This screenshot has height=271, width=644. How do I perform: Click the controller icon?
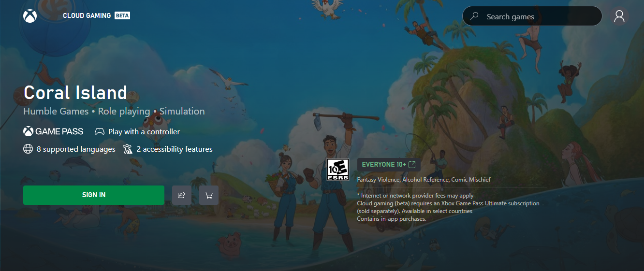[99, 131]
